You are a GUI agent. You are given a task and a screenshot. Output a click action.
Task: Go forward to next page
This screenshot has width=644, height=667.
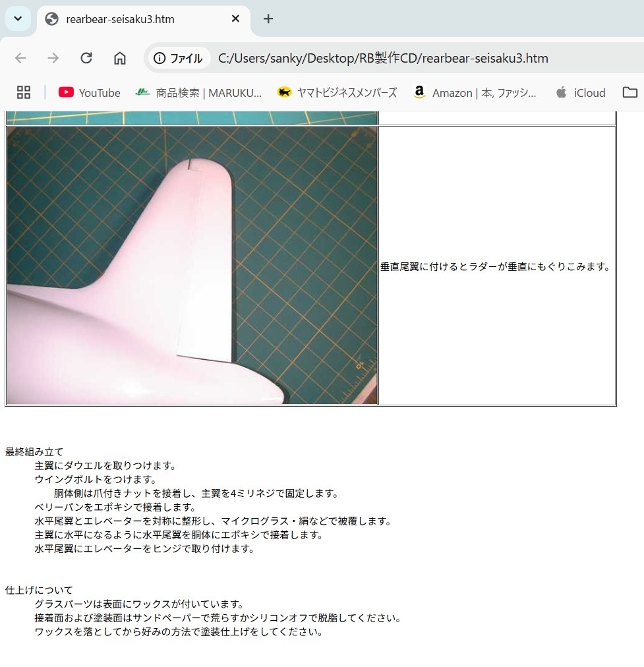[x=53, y=58]
